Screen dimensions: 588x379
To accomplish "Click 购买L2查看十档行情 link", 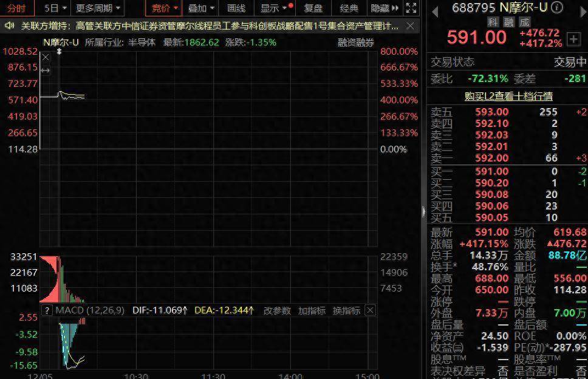I will pos(508,96).
